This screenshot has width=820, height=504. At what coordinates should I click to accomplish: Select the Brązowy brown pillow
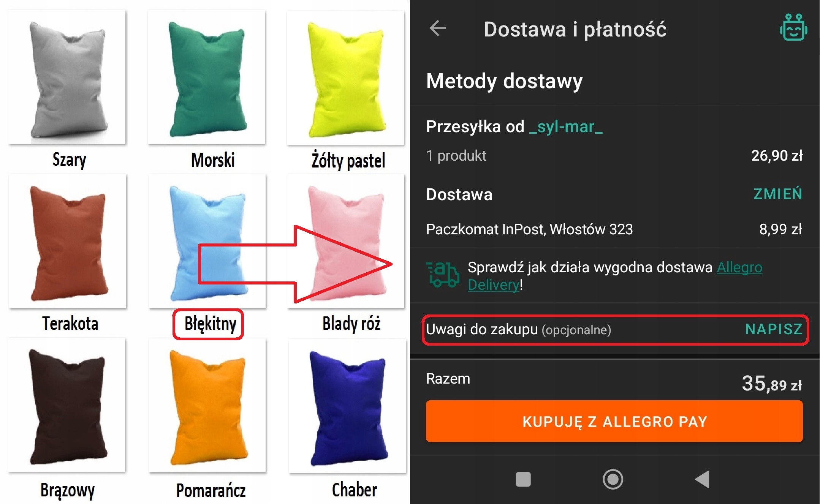66,404
